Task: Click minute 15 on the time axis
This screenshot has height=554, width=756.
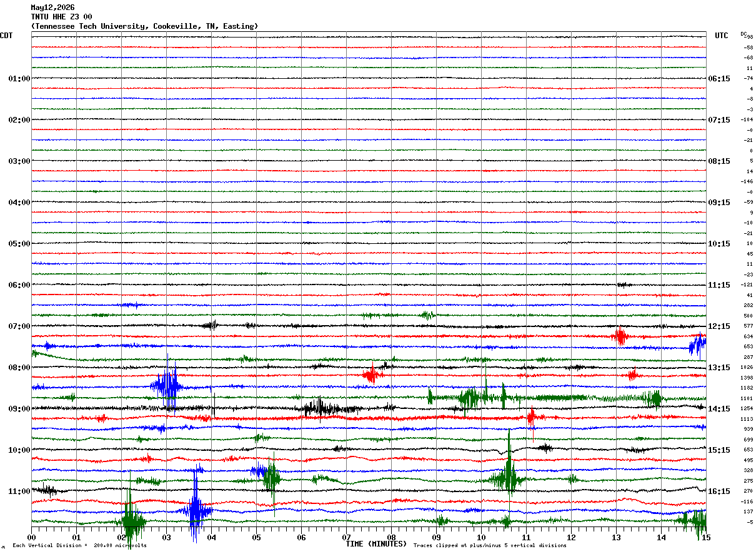Action: click(x=706, y=537)
